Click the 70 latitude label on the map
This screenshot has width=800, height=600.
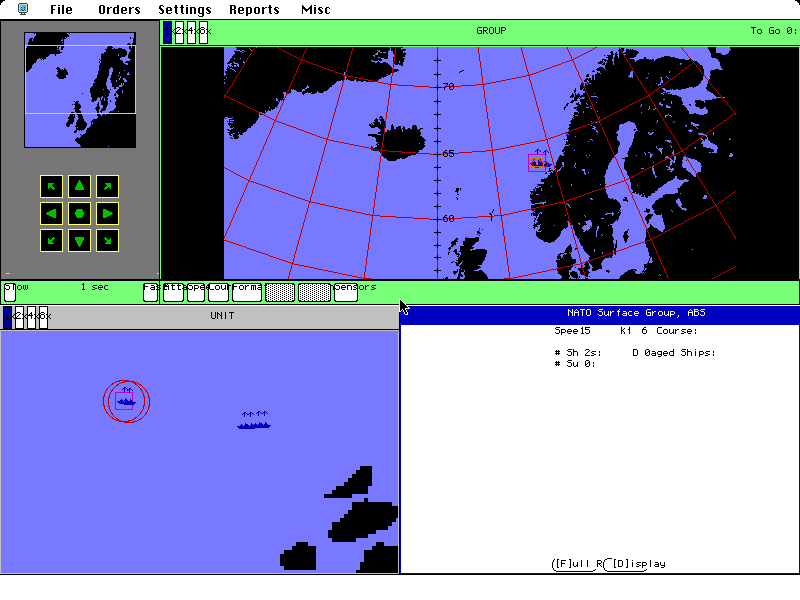coord(448,87)
